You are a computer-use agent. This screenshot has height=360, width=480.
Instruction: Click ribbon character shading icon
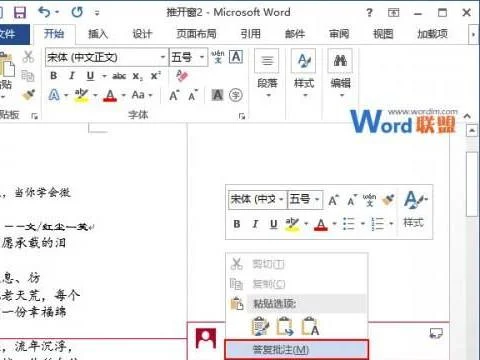pyautogui.click(x=217, y=96)
